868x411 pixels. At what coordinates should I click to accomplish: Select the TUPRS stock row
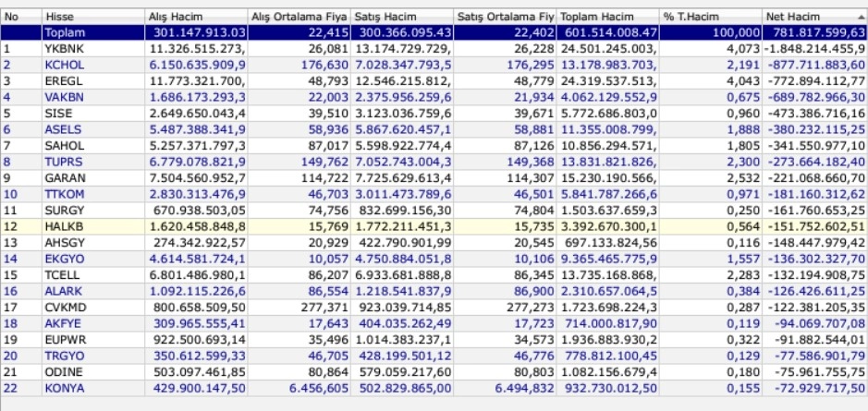pyautogui.click(x=434, y=162)
